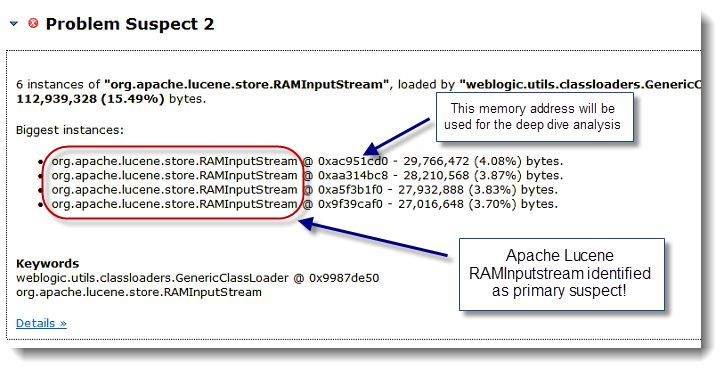This screenshot has width=726, height=373.
Task: Click the red error icon beside Problem Suspect 2
Action: 33,23
